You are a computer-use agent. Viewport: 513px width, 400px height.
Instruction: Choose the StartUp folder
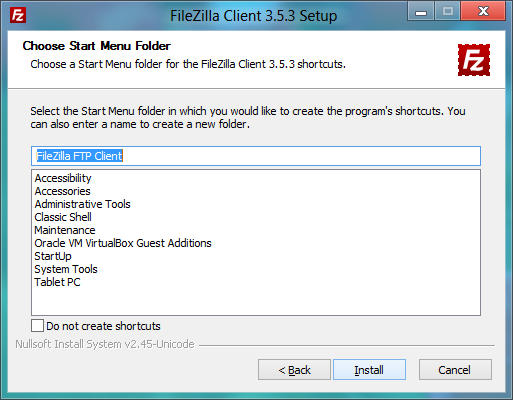[x=53, y=256]
